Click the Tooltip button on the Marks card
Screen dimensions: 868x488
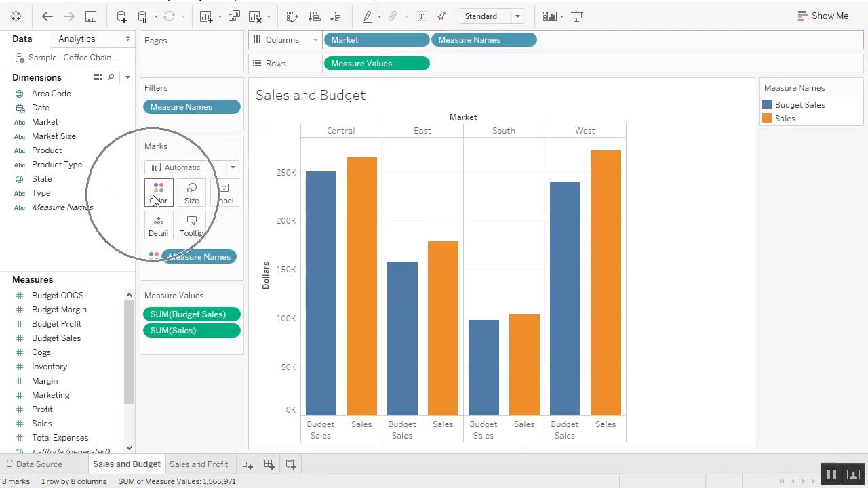(192, 226)
